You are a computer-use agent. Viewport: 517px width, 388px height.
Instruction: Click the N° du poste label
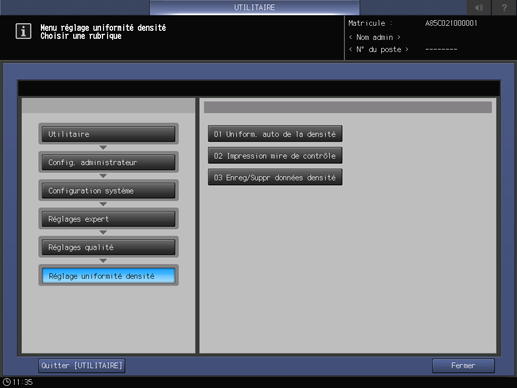point(379,50)
